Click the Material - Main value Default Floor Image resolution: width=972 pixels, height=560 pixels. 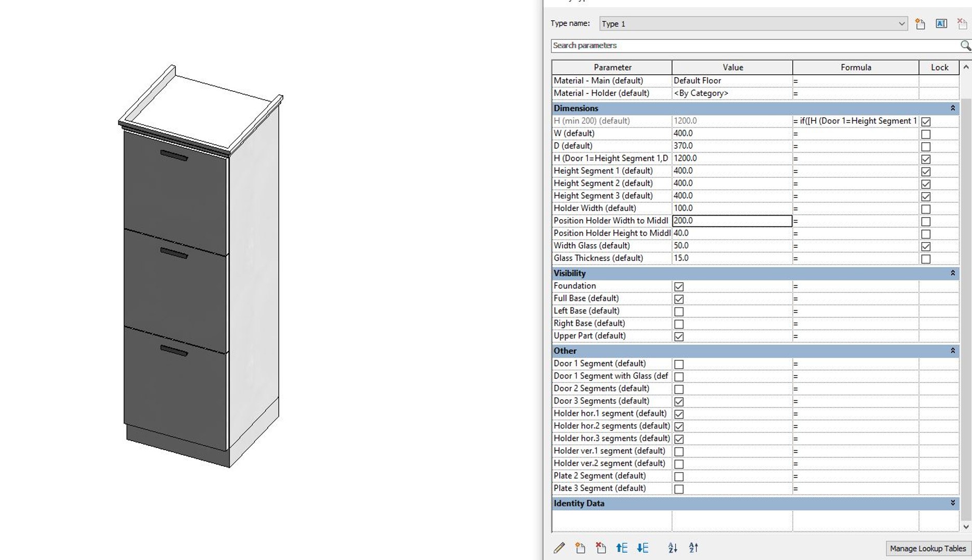tap(732, 80)
